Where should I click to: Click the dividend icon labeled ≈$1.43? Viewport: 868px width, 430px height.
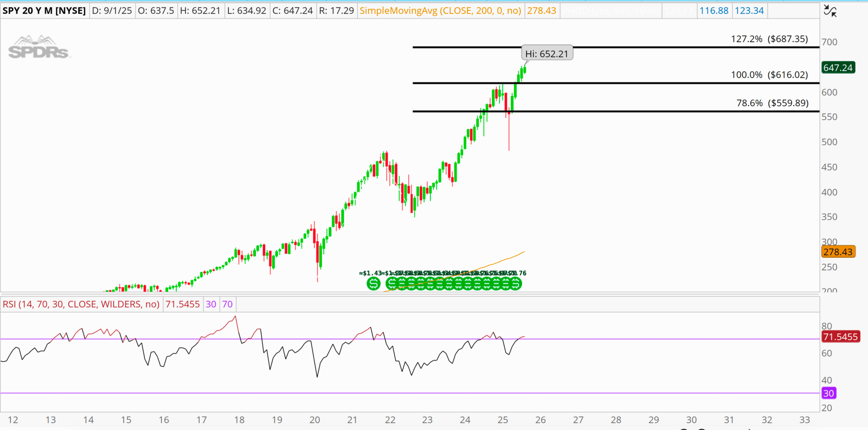(373, 284)
